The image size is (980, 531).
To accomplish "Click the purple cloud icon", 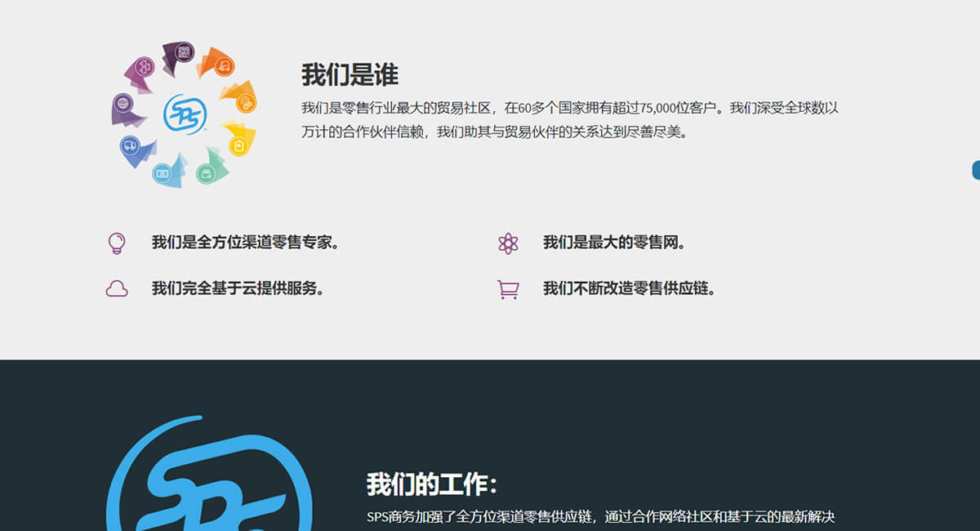I will [117, 288].
